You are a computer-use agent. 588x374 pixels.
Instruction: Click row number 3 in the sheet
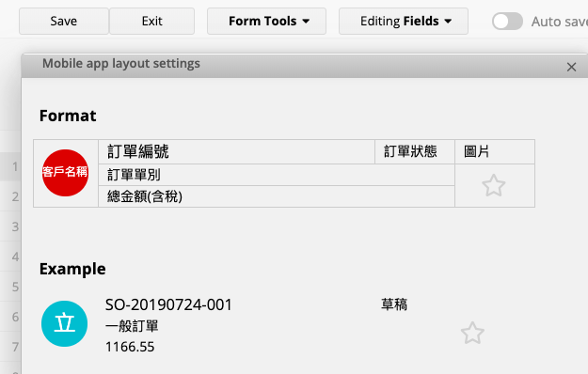pyautogui.click(x=15, y=226)
